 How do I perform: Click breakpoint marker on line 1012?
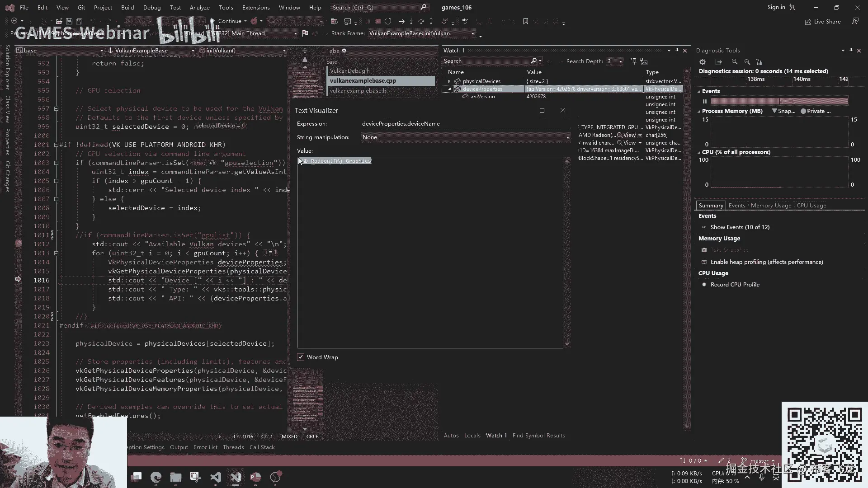[x=19, y=243]
